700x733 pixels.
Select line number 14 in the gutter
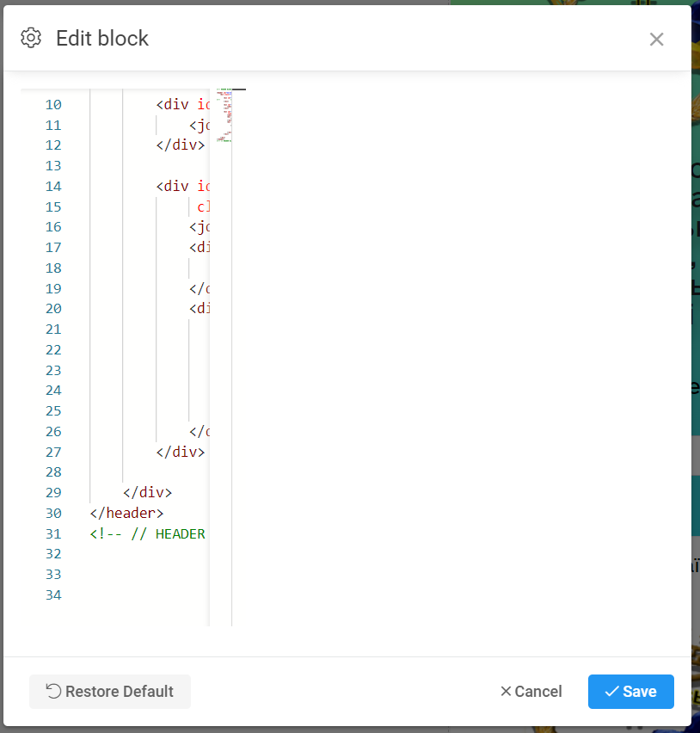pos(53,187)
